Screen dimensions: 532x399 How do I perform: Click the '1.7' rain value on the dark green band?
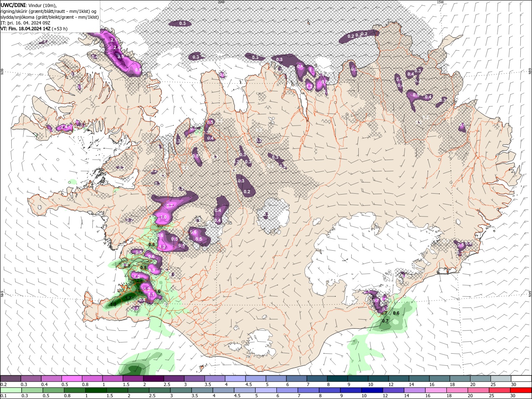click(x=128, y=298)
